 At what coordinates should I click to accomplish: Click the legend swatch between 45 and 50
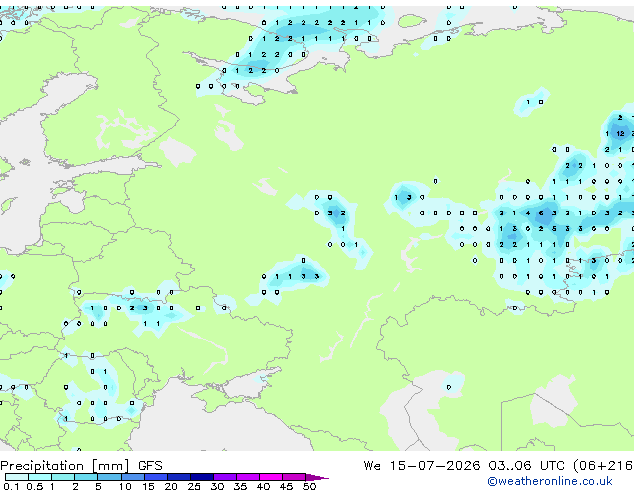(x=294, y=477)
